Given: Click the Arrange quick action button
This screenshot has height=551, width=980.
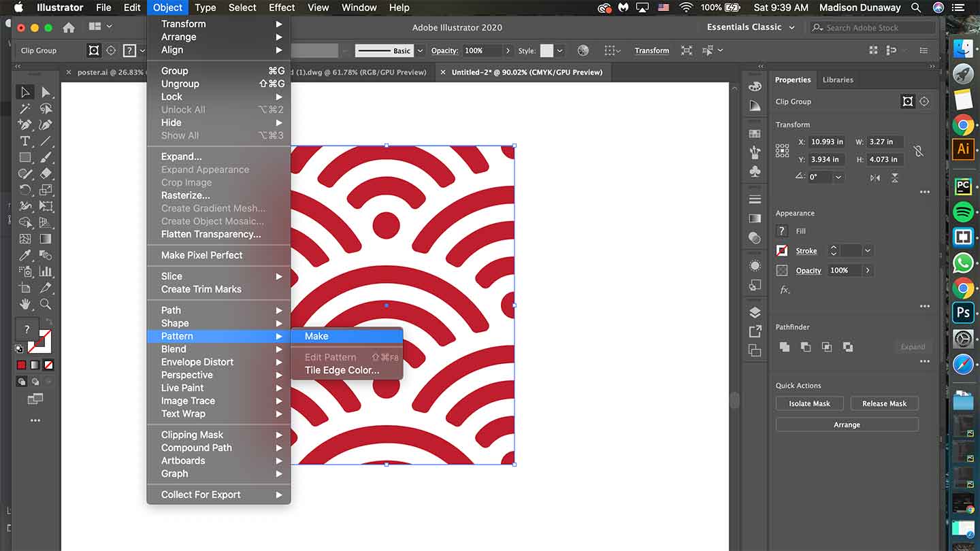Looking at the screenshot, I should pos(847,424).
